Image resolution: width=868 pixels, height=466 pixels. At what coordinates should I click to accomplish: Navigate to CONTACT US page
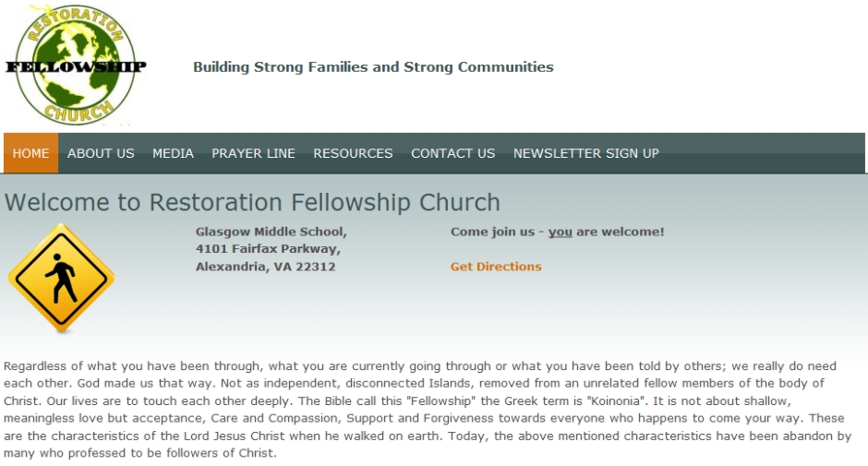[452, 153]
